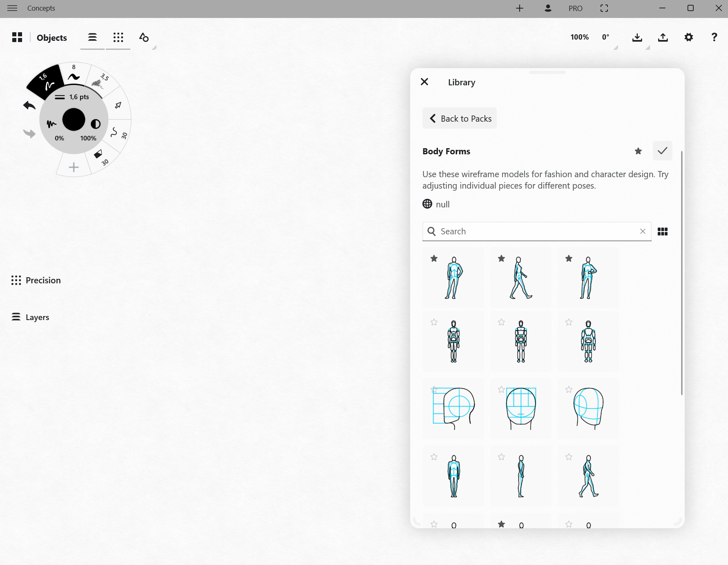Open the shape guides icon in toolbar
Image resolution: width=728 pixels, height=565 pixels.
[x=144, y=38]
